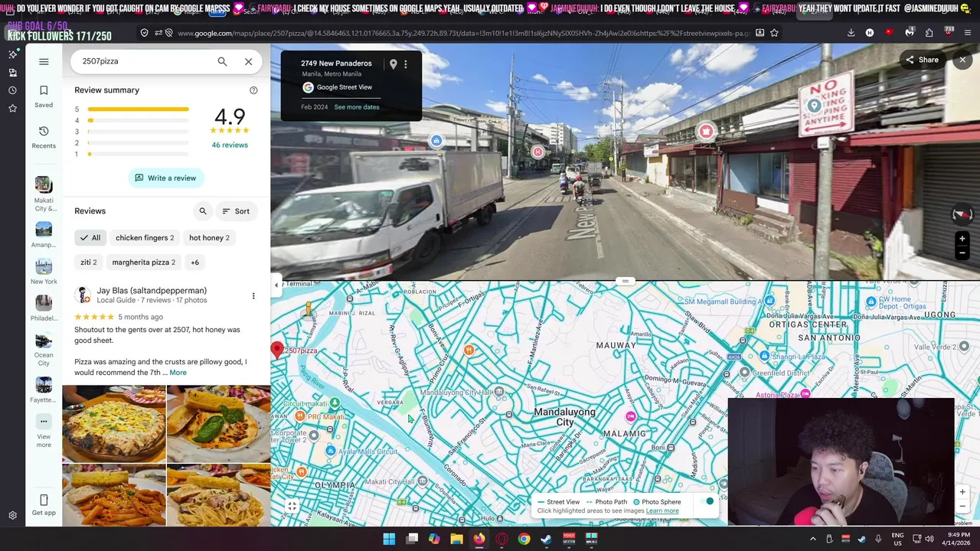Screen dimensions: 980x551
Task: Filter reviews by ziti
Action: [x=89, y=262]
